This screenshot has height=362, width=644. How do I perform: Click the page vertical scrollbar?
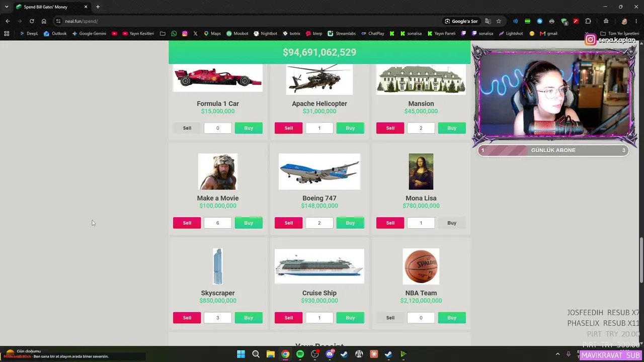[641, 260]
